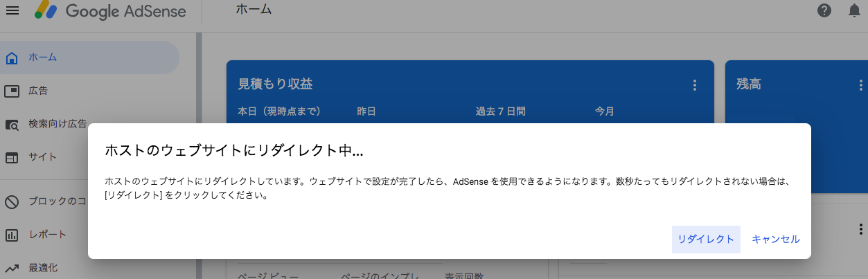Open the hamburger main menu
The width and height of the screenshot is (868, 279).
[12, 11]
